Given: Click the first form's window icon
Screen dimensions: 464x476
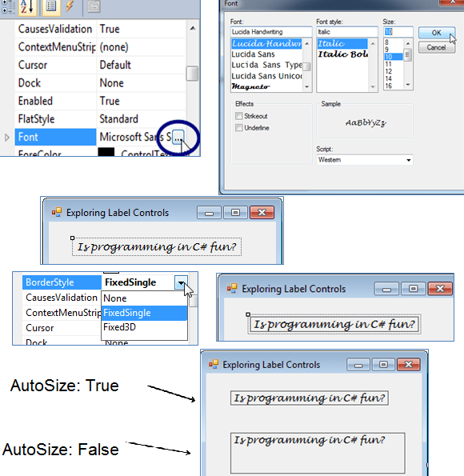Looking at the screenshot, I should [x=57, y=212].
